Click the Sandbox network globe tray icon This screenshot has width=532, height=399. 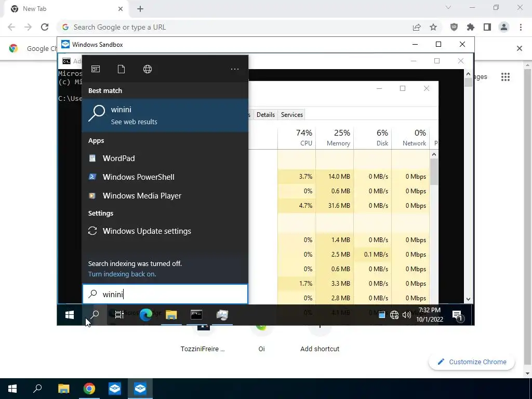tap(394, 315)
